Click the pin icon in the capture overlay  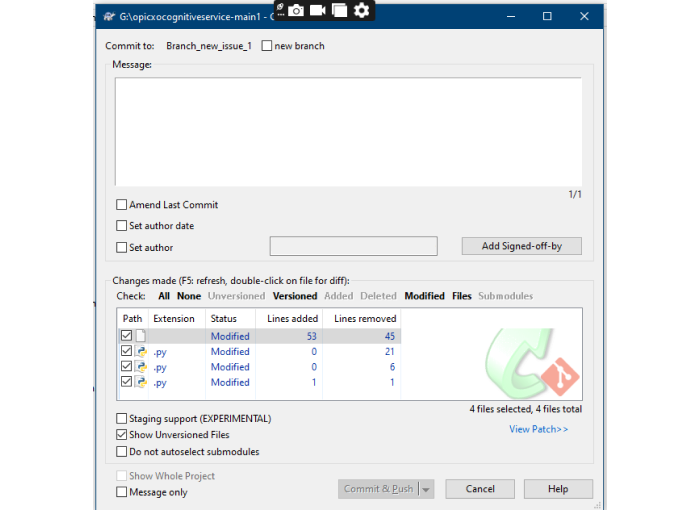click(x=280, y=8)
